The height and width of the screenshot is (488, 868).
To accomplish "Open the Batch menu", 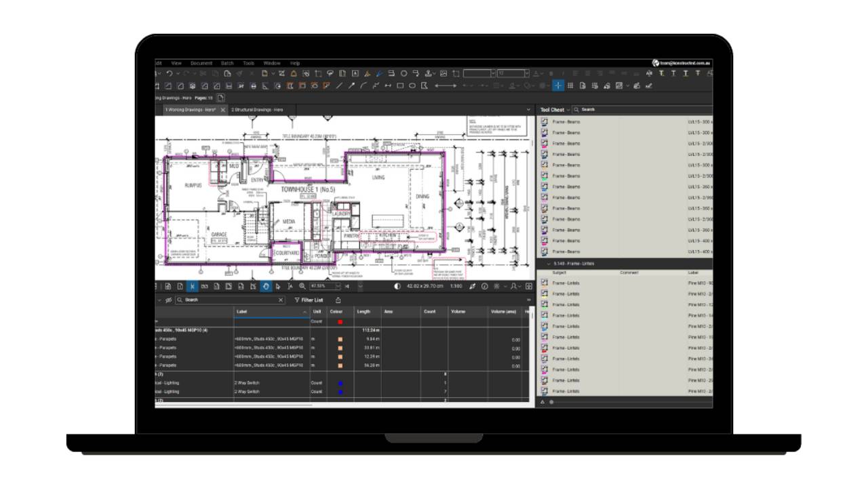I will coord(227,63).
